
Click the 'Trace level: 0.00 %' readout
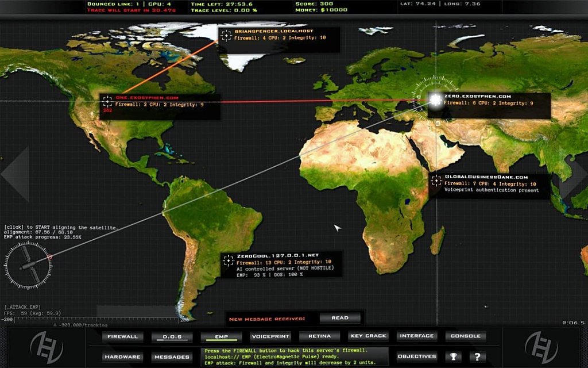coord(224,10)
